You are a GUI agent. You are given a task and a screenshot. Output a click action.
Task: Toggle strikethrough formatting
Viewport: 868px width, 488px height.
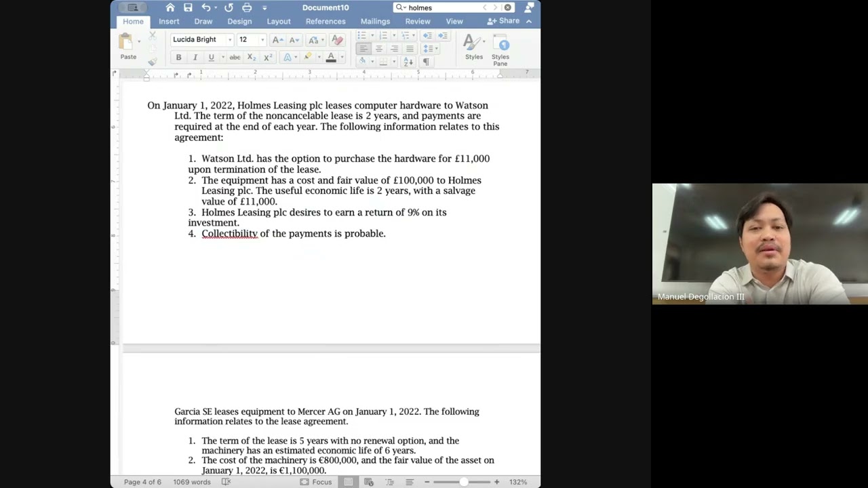pyautogui.click(x=235, y=58)
